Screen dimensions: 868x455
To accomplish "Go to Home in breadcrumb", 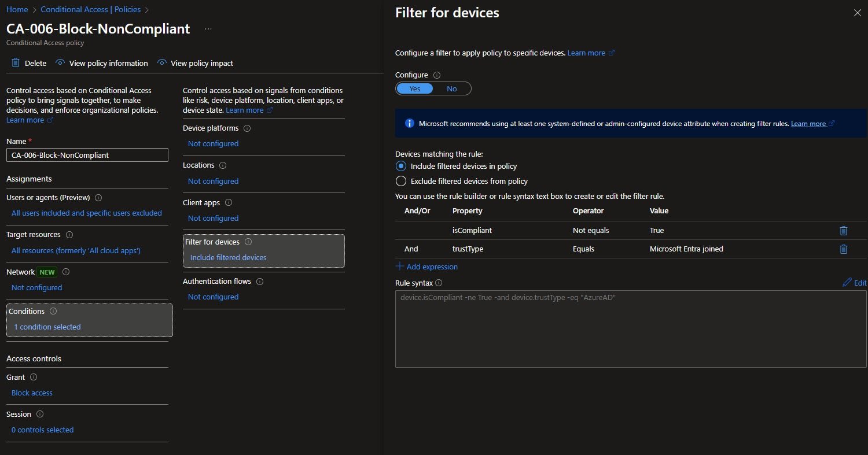I will point(17,10).
